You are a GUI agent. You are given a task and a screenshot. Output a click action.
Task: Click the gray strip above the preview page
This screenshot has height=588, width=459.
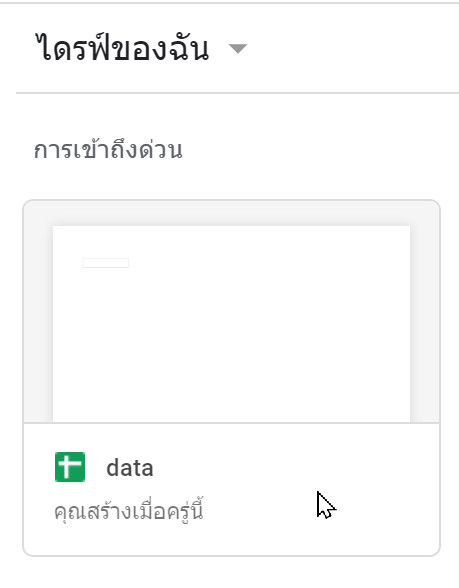click(231, 213)
